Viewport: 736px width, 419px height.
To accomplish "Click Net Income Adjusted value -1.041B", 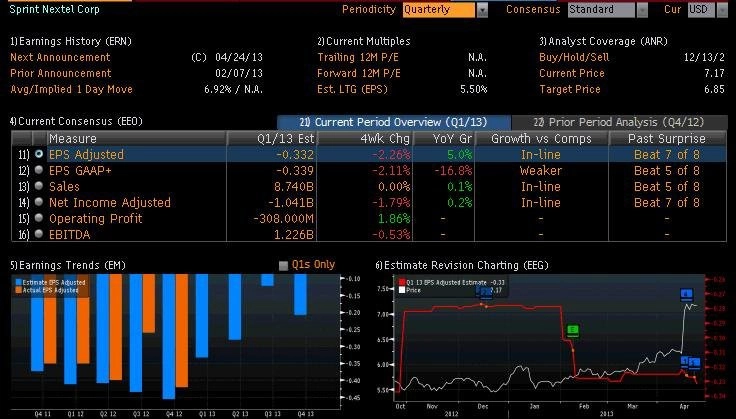I will 291,202.
